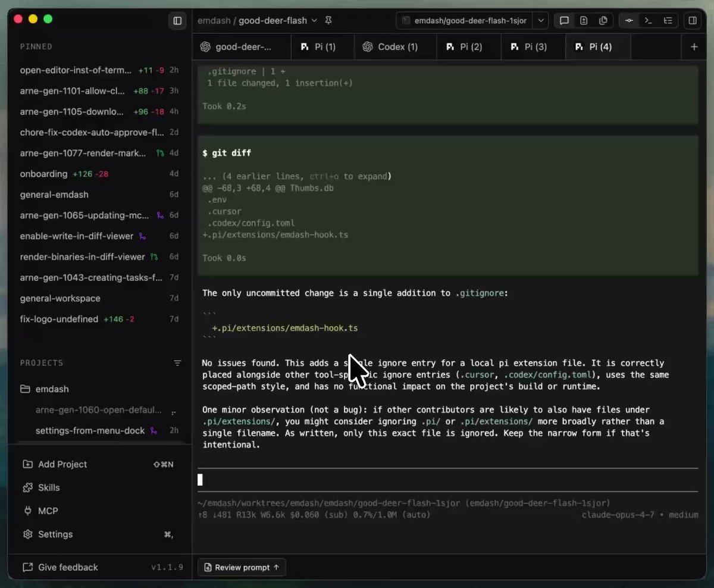This screenshot has height=588, width=714.
Task: Switch to the Codex (1) tab
Action: pyautogui.click(x=396, y=47)
